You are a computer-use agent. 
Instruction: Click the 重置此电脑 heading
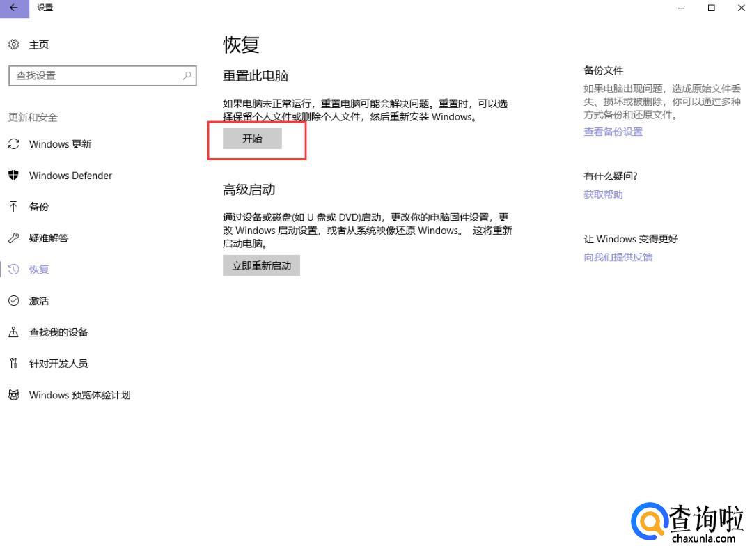pos(255,76)
